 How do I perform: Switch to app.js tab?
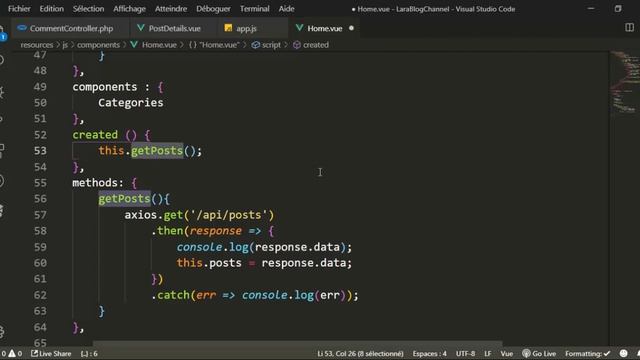246,28
